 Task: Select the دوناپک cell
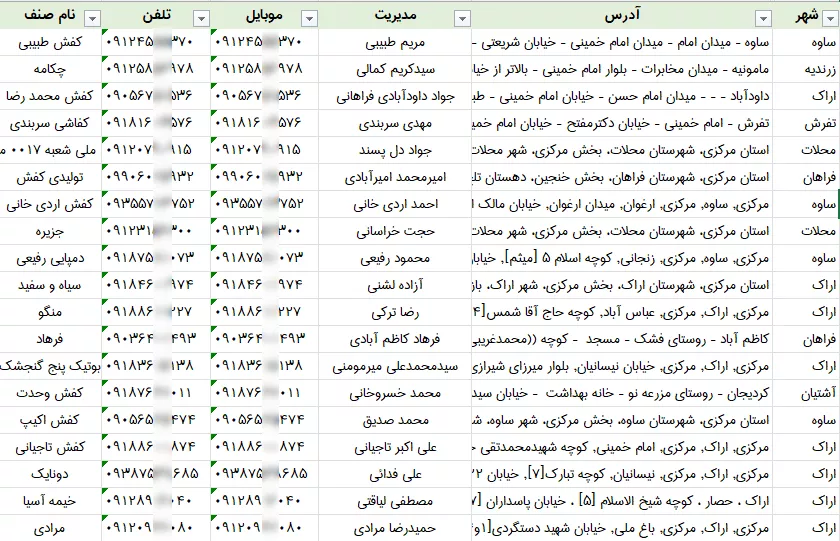(x=50, y=474)
